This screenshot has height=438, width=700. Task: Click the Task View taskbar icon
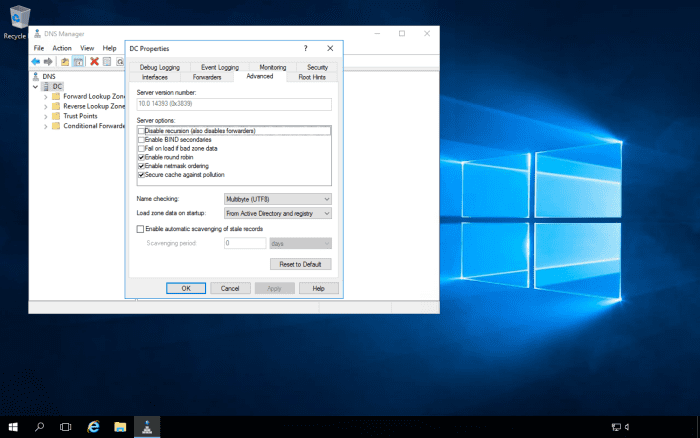[x=66, y=426]
